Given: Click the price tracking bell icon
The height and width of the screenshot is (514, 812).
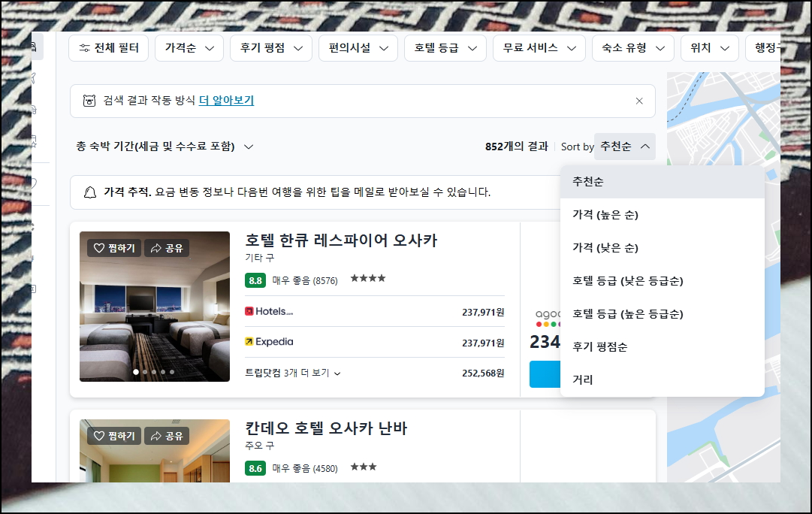Looking at the screenshot, I should coord(90,192).
